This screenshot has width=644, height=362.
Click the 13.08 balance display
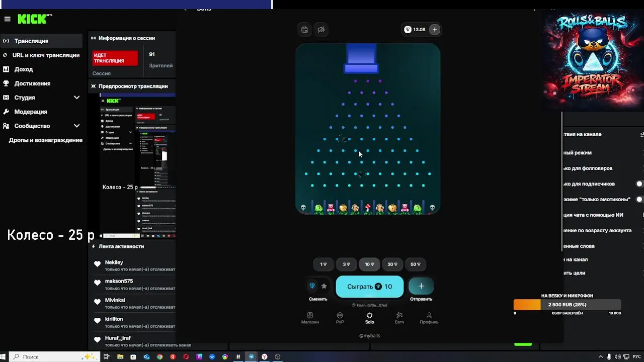(x=415, y=30)
